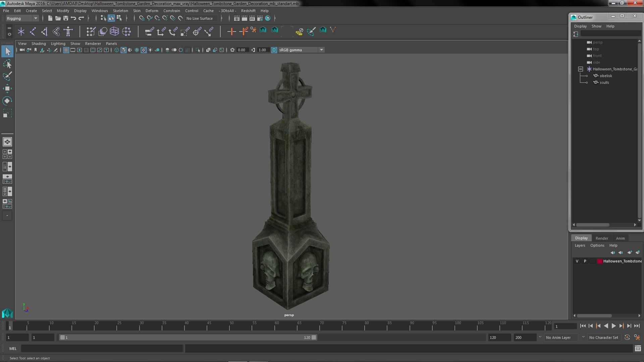Toggle use all lights in viewport
This screenshot has width=644, height=362.
150,50
